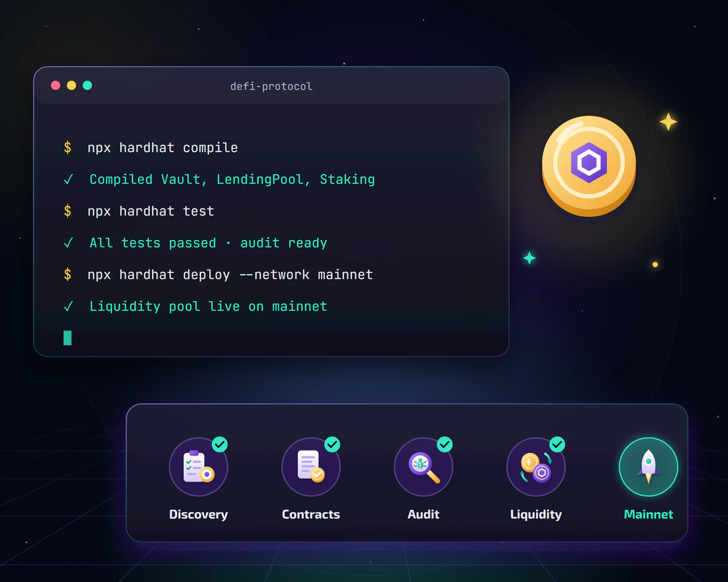Click the check mark before Liquidity pool live
Image resolution: width=728 pixels, height=582 pixels.
click(68, 307)
